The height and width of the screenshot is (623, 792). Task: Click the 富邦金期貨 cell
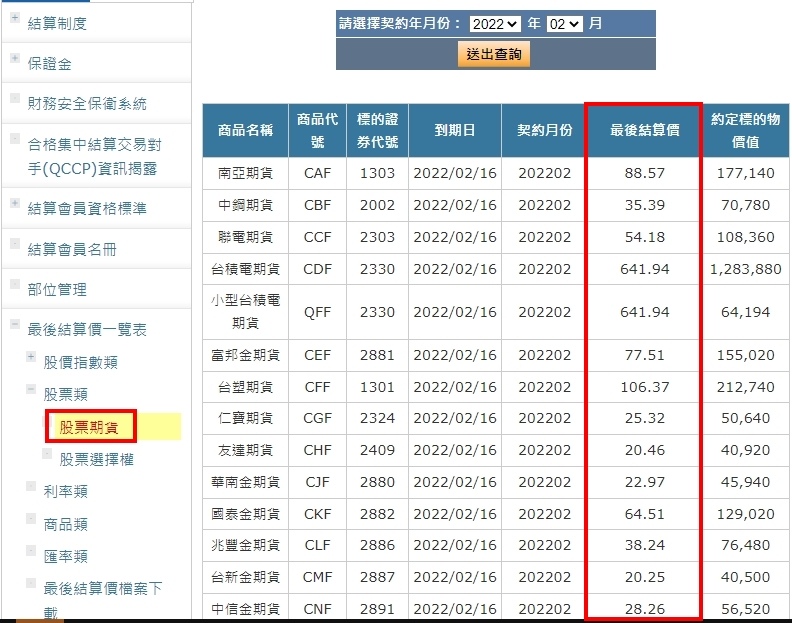(x=245, y=355)
